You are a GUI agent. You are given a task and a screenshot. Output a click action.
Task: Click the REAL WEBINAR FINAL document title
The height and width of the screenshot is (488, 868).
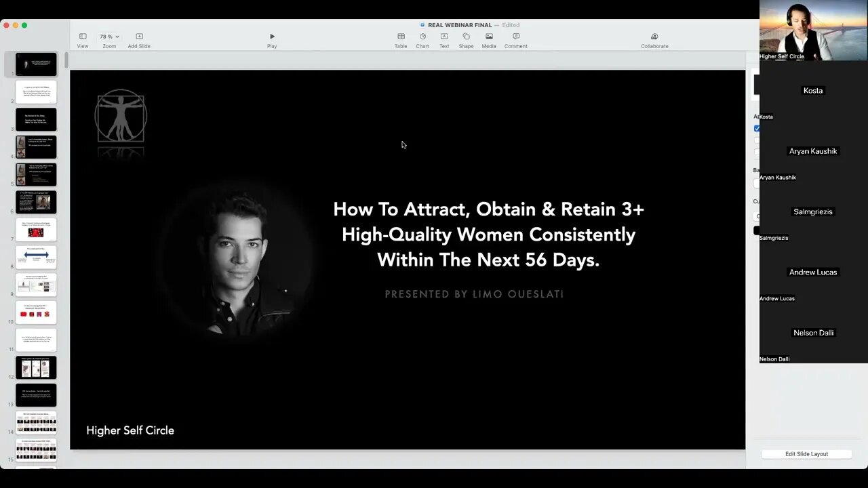click(x=460, y=25)
